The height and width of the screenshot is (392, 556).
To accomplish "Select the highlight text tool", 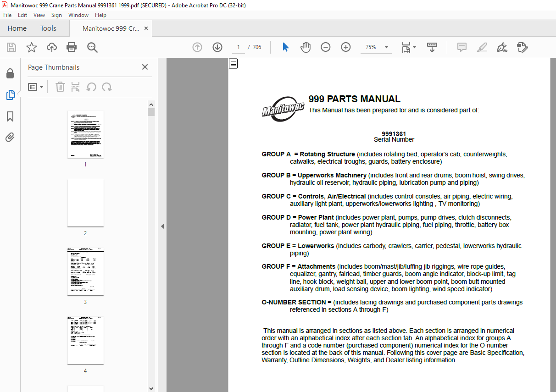I will tap(482, 47).
